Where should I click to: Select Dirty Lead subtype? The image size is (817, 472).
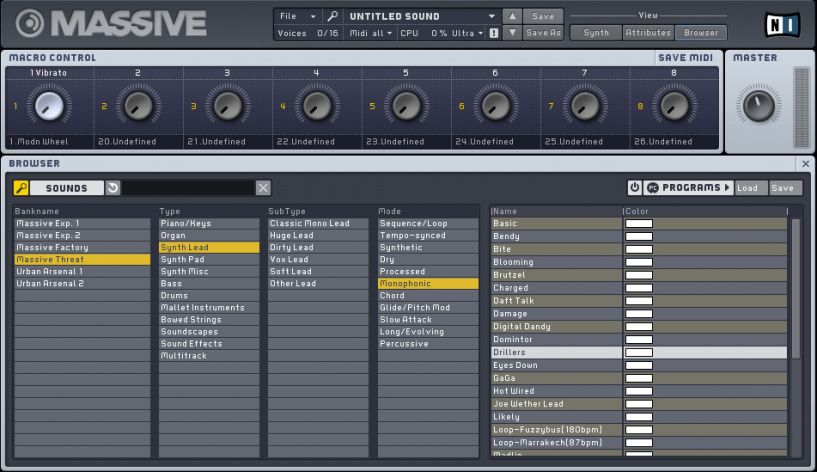tap(318, 247)
